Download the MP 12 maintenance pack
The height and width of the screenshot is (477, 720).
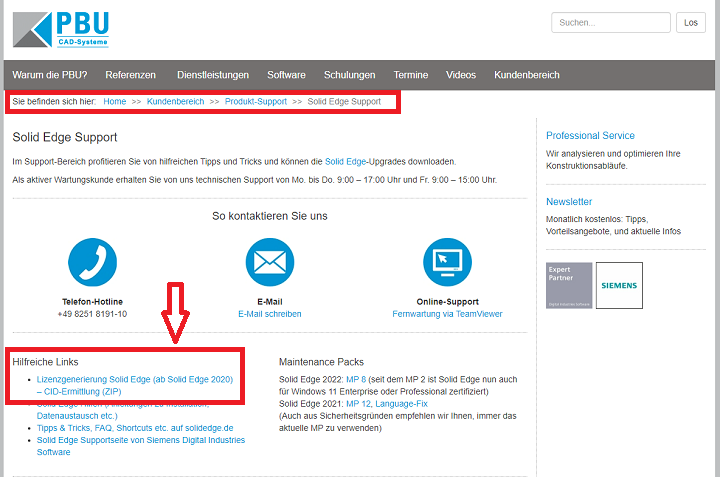(358, 404)
